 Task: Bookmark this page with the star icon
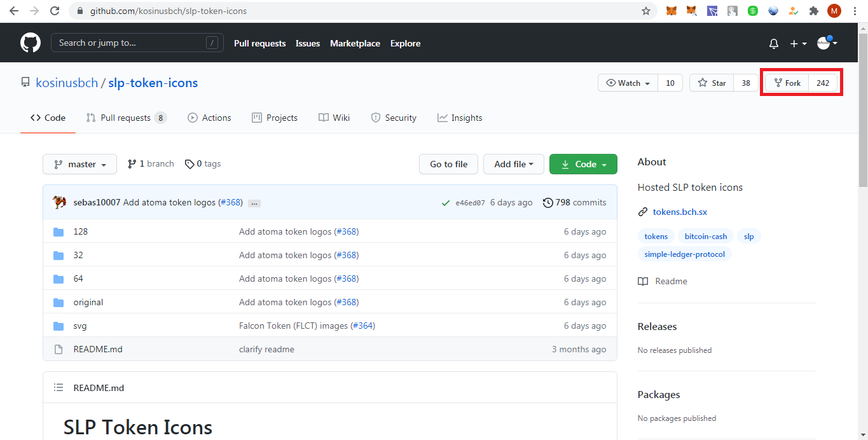click(x=646, y=11)
